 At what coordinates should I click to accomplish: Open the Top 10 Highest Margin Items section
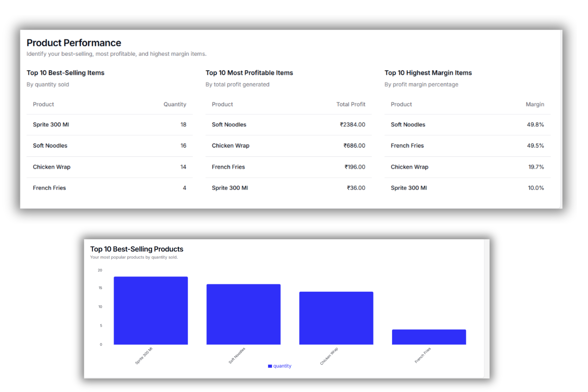pos(428,73)
